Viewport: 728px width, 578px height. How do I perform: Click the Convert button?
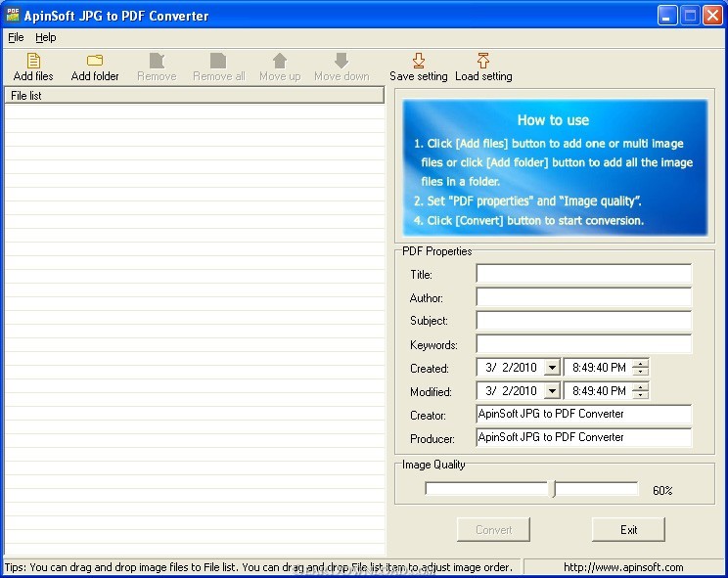point(493,529)
